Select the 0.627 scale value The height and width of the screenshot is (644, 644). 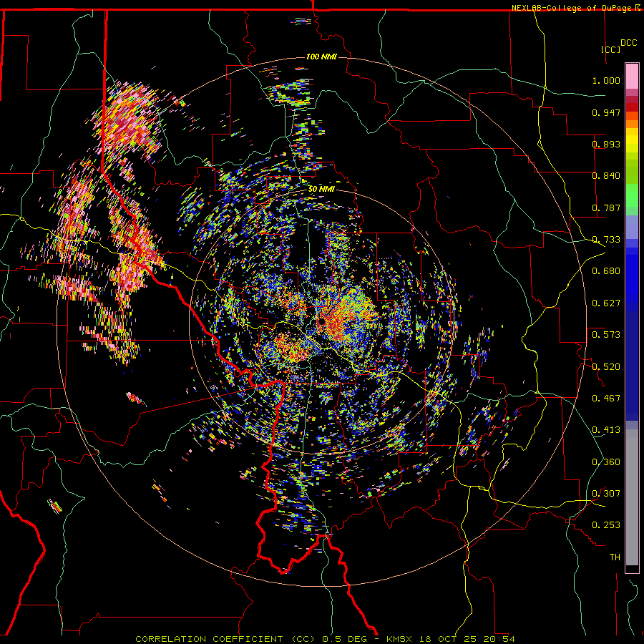606,303
